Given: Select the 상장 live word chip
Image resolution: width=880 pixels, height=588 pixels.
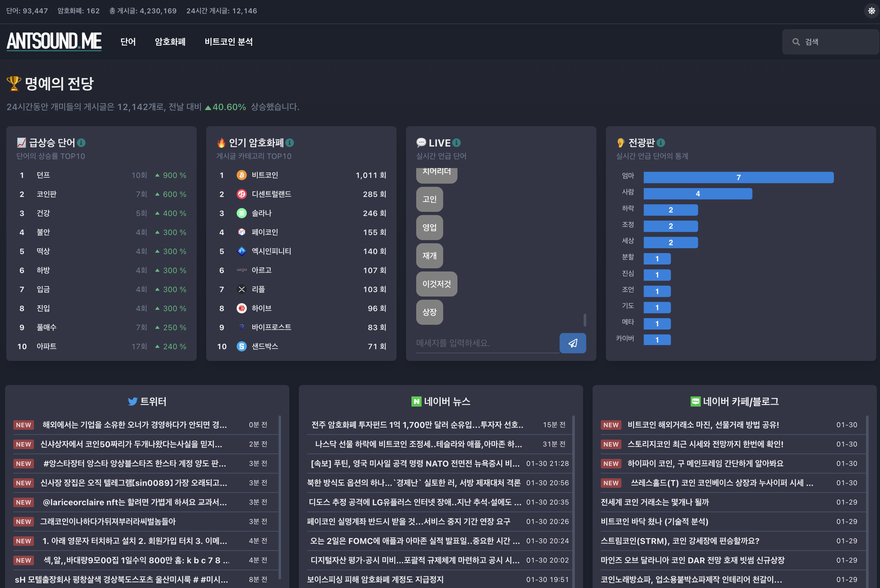Looking at the screenshot, I should tap(430, 312).
